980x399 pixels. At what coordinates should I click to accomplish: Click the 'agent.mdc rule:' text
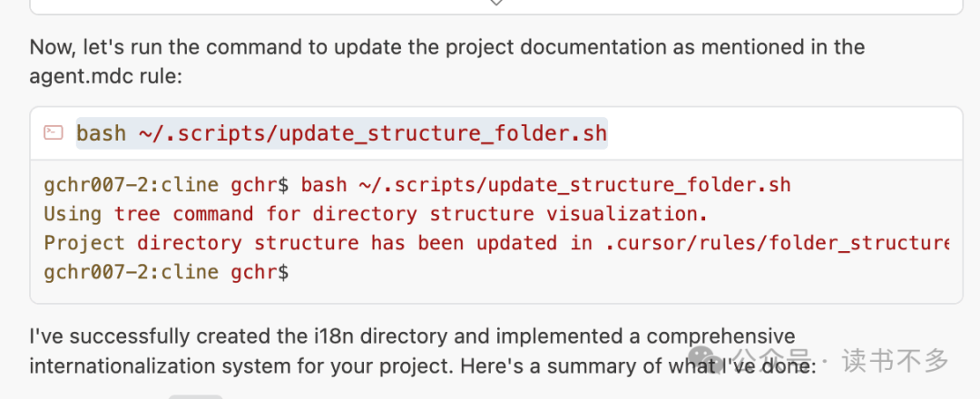106,76
